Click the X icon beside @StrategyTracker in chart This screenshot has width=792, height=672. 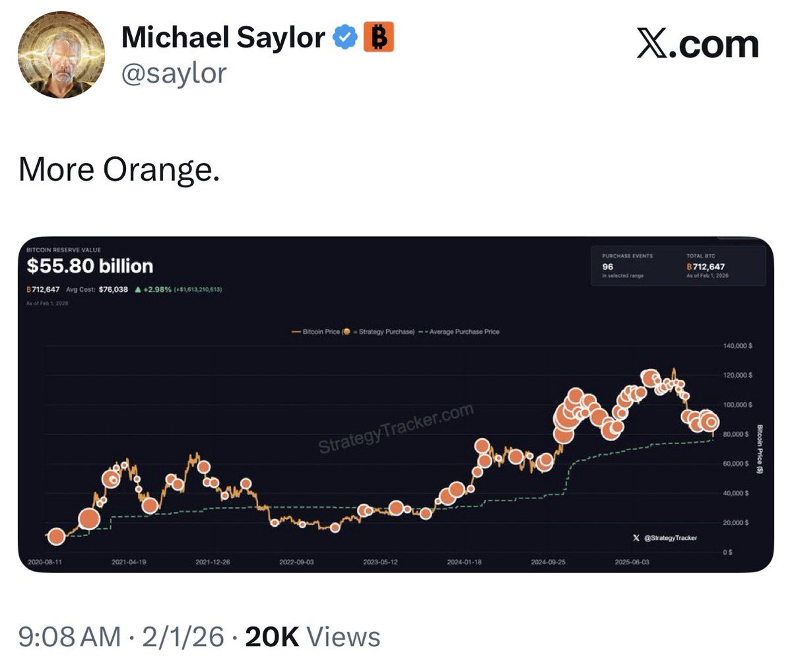tap(636, 538)
